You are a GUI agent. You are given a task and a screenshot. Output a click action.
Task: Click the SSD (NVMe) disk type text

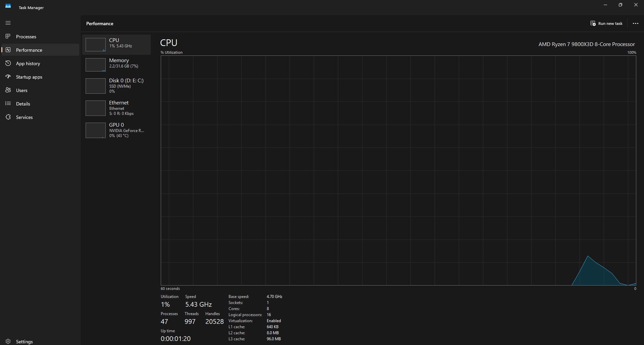point(120,86)
